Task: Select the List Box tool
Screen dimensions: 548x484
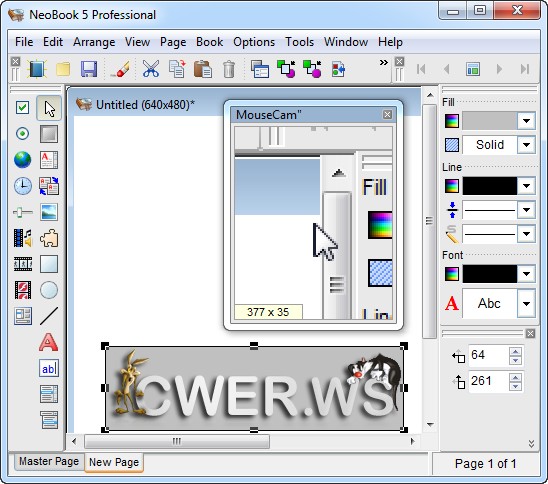Action: pyautogui.click(x=49, y=394)
